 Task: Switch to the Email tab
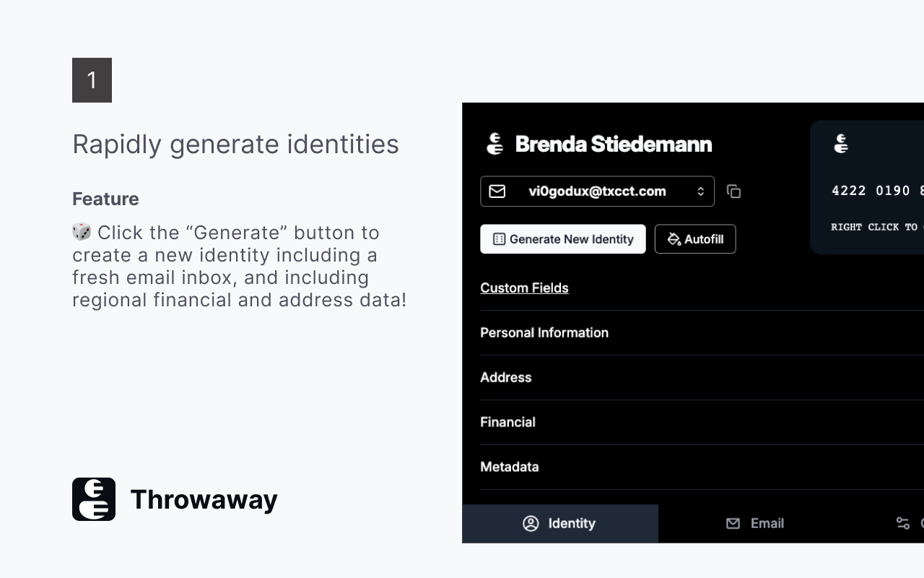coord(755,523)
